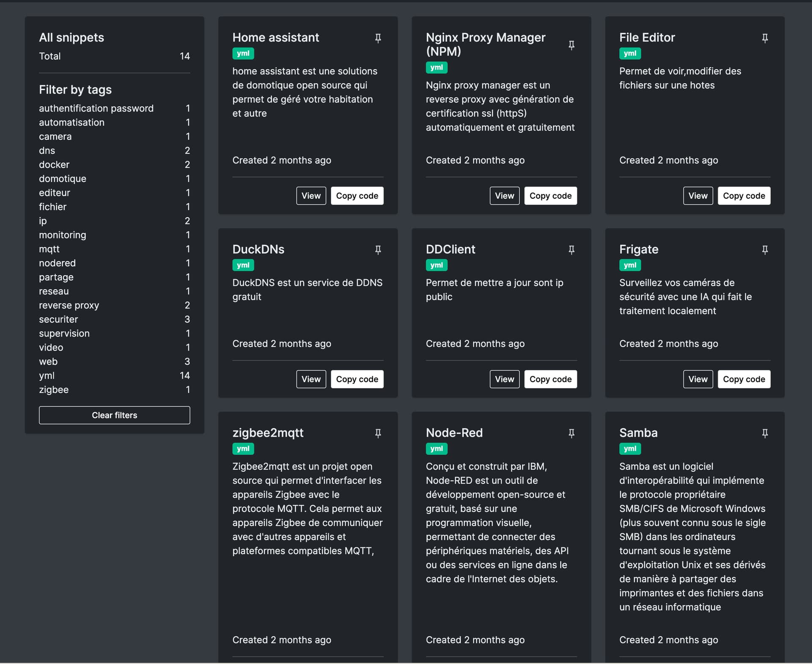Click yml badge on Frigate card
The height and width of the screenshot is (664, 812).
[630, 265]
